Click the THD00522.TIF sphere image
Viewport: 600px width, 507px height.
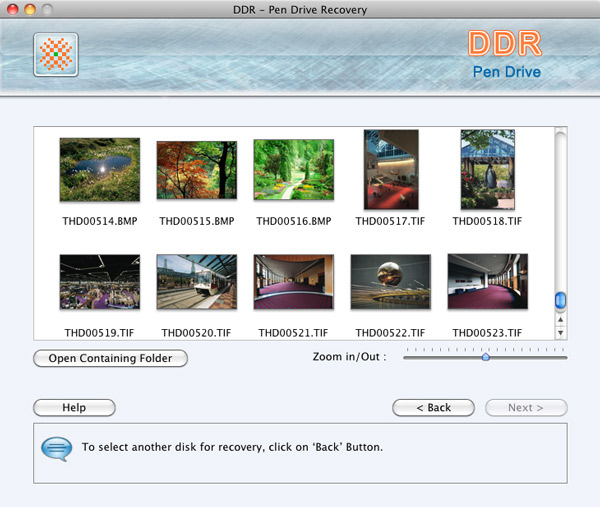(x=390, y=281)
